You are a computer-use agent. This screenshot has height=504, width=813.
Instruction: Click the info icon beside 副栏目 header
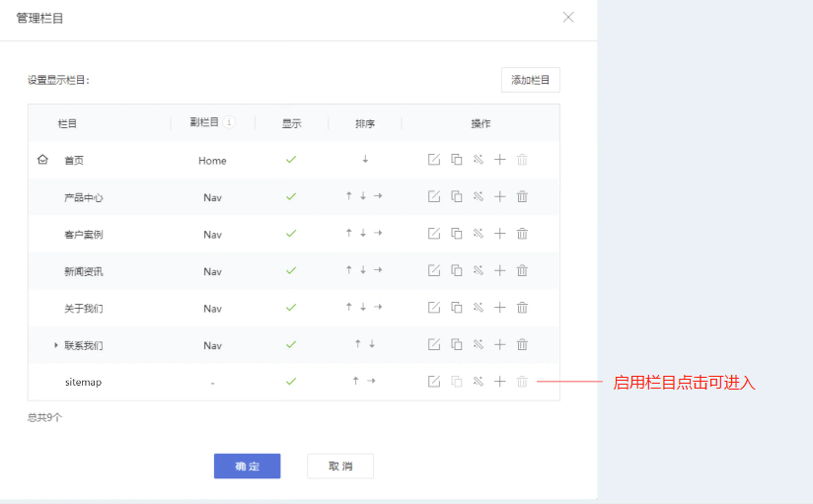(x=229, y=123)
